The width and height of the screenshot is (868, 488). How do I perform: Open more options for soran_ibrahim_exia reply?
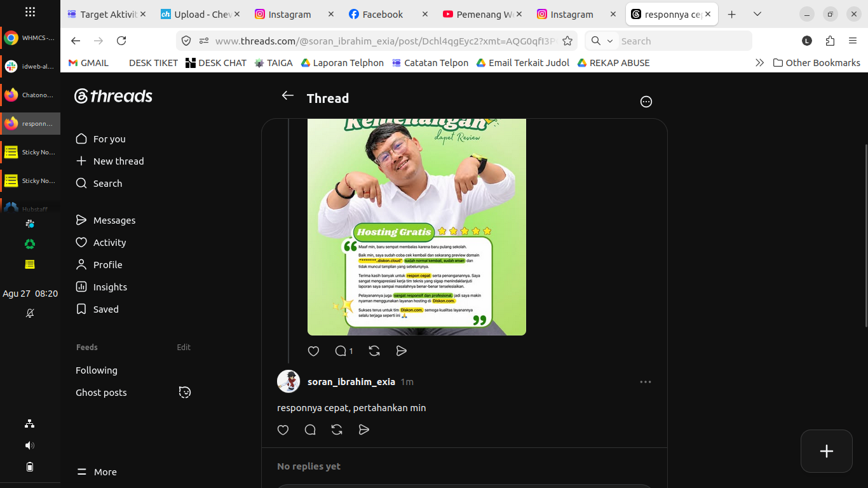coord(646,382)
